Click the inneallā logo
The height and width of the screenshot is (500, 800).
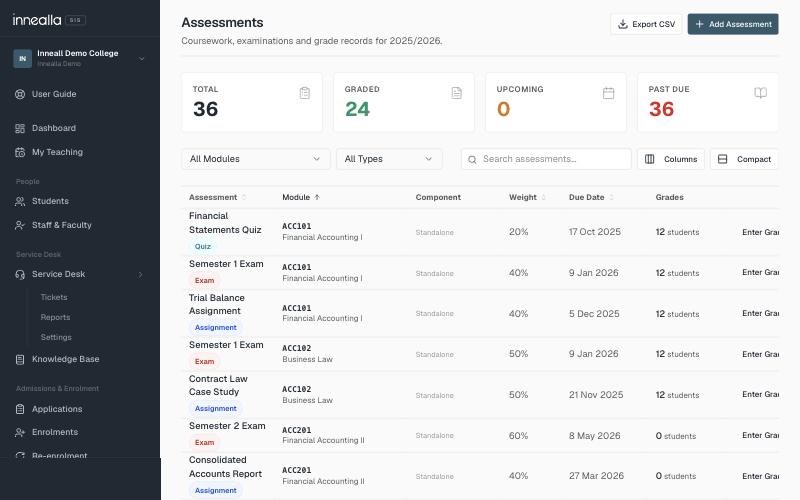(37, 20)
